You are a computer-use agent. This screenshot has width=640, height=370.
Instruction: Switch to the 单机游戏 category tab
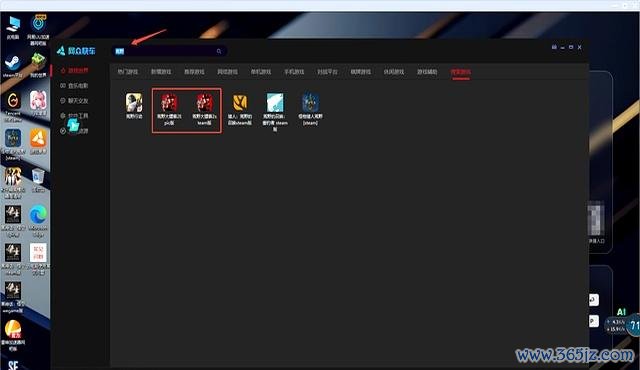[261, 72]
